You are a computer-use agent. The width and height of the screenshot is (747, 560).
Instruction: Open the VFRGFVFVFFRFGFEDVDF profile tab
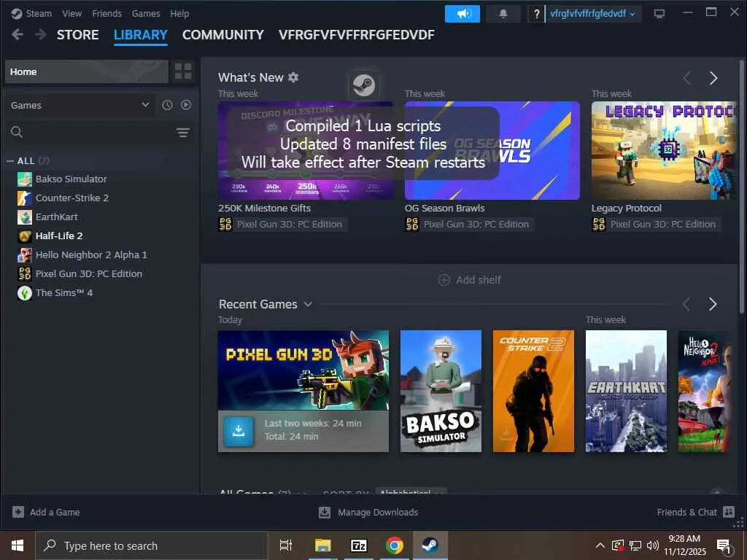[356, 35]
